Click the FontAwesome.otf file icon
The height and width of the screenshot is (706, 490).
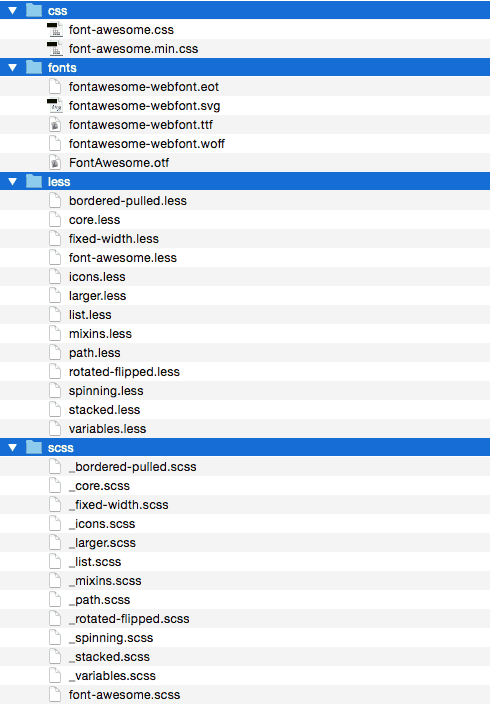[54, 163]
